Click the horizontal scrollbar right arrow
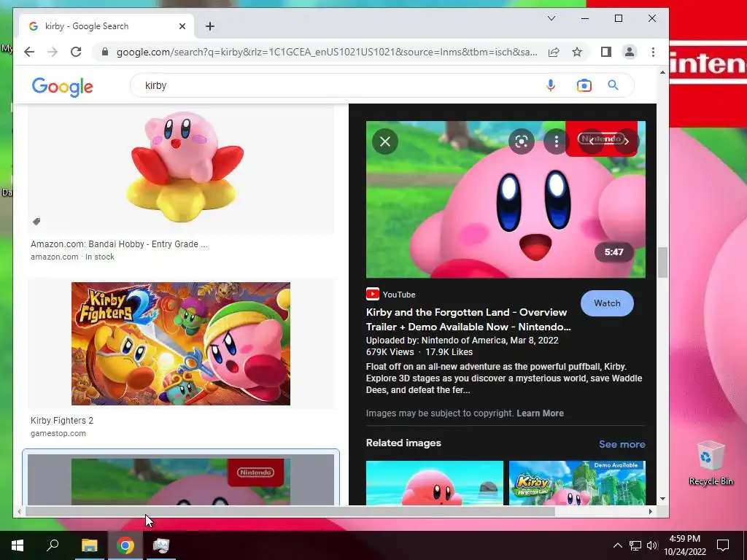 (x=650, y=511)
